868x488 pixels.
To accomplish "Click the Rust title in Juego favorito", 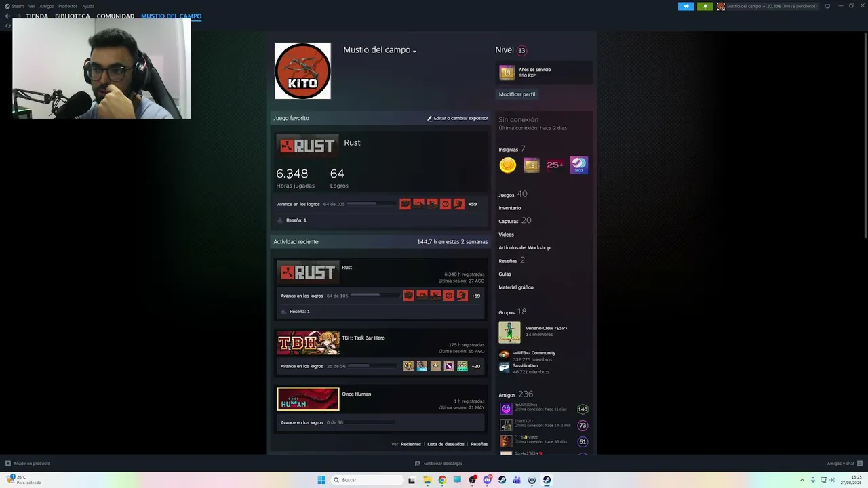I will click(x=352, y=142).
